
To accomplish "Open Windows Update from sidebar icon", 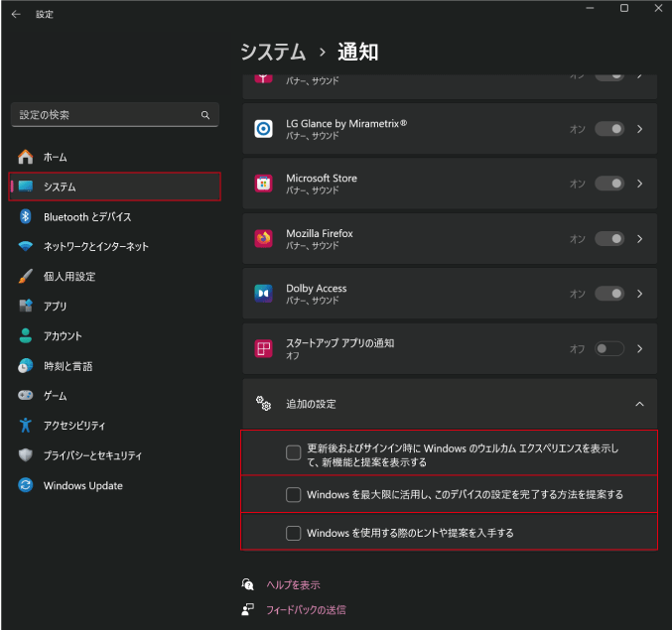I will click(x=26, y=485).
